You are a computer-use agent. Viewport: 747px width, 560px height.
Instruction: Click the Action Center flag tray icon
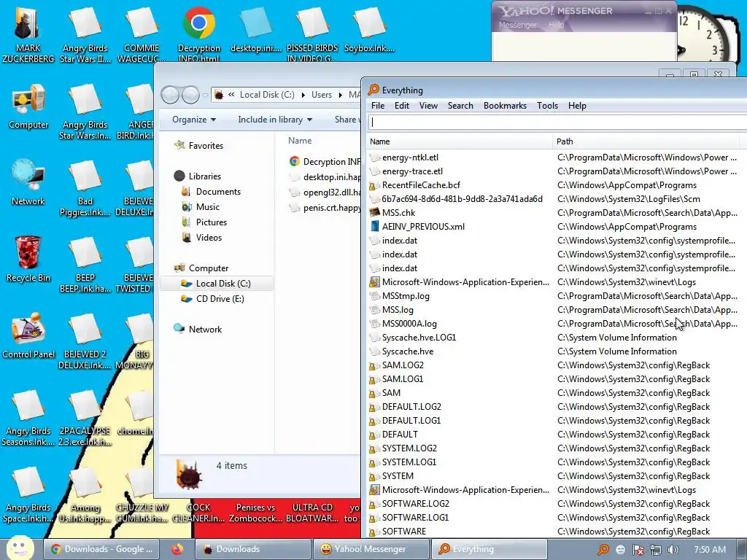(x=638, y=550)
